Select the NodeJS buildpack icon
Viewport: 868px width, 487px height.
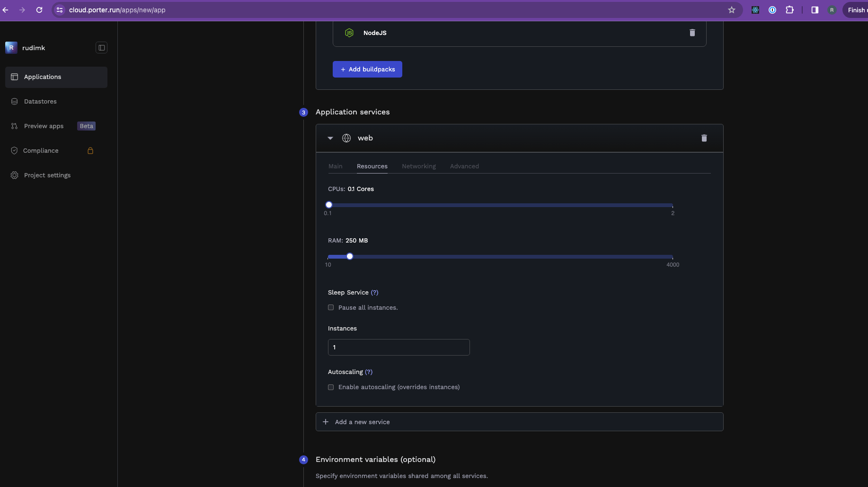(x=349, y=33)
